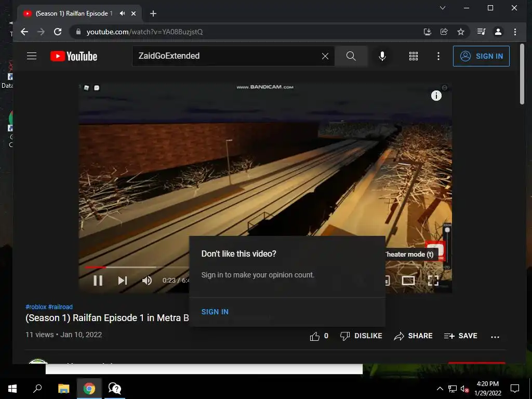The height and width of the screenshot is (399, 532).
Task: Bookmark this page with the star
Action: [x=460, y=32]
